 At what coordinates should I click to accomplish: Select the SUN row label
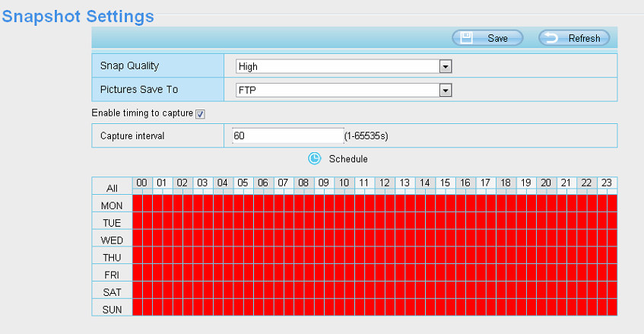tap(112, 309)
